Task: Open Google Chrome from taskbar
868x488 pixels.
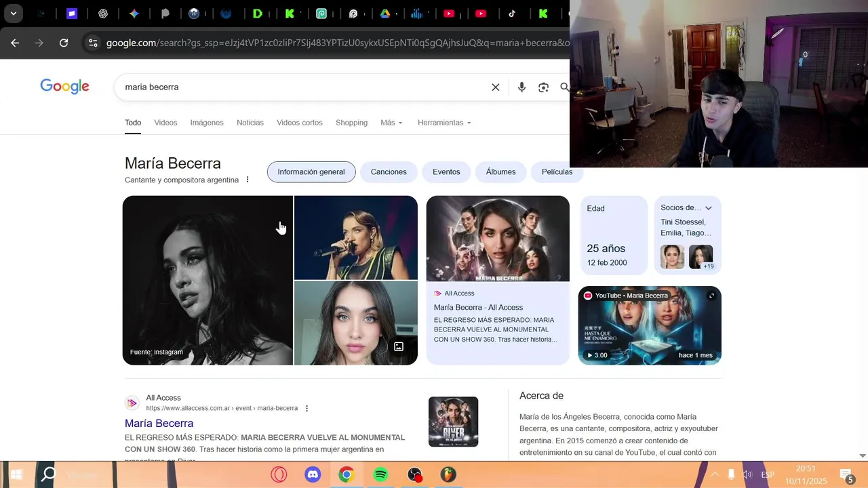Action: [x=347, y=474]
